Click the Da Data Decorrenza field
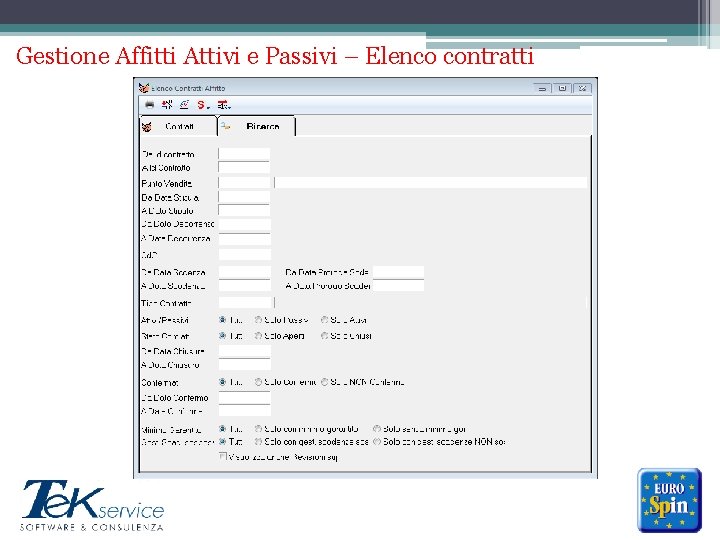This screenshot has height=540, width=720. [244, 224]
